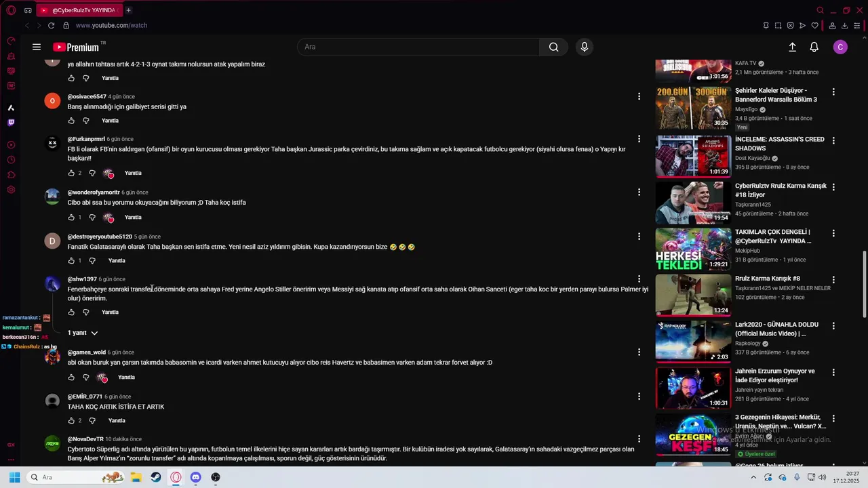The height and width of the screenshot is (488, 868).
Task: Reload the current page
Action: 51,25
